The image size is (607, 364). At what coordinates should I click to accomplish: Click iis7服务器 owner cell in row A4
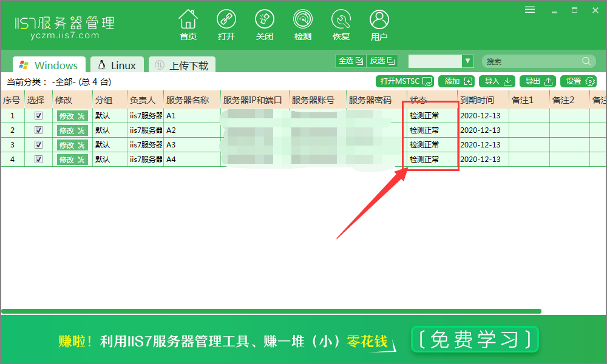tap(146, 159)
